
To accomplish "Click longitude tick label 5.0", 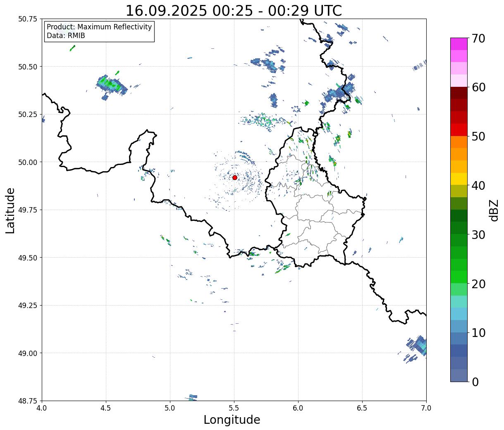I will coord(170,408).
